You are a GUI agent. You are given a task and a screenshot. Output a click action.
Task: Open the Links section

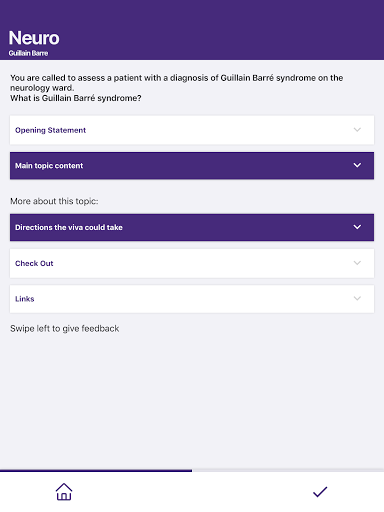pos(192,299)
